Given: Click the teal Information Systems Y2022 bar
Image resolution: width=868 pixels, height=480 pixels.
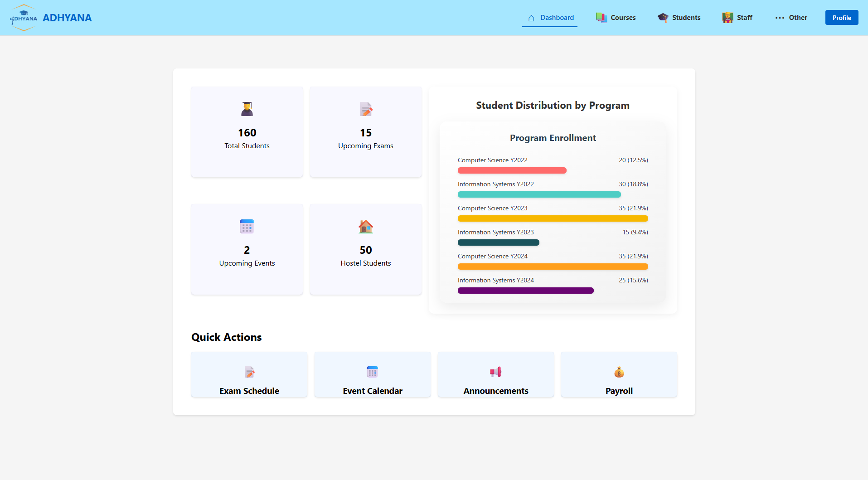Looking at the screenshot, I should pyautogui.click(x=539, y=194).
